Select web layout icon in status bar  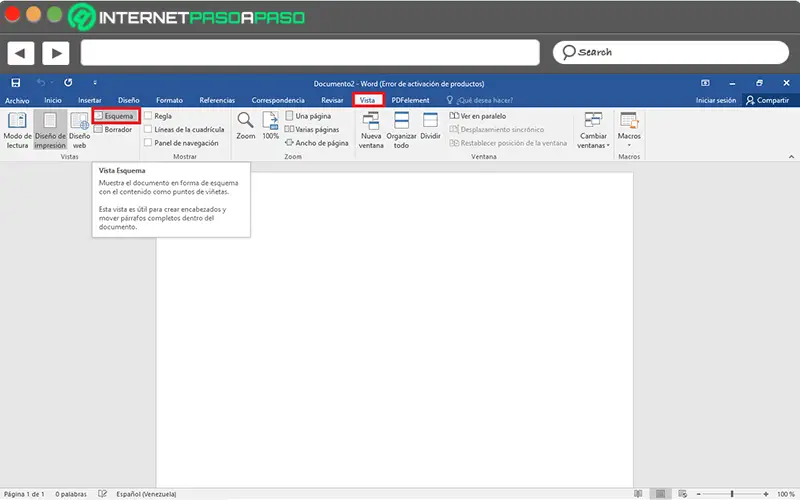tap(683, 494)
